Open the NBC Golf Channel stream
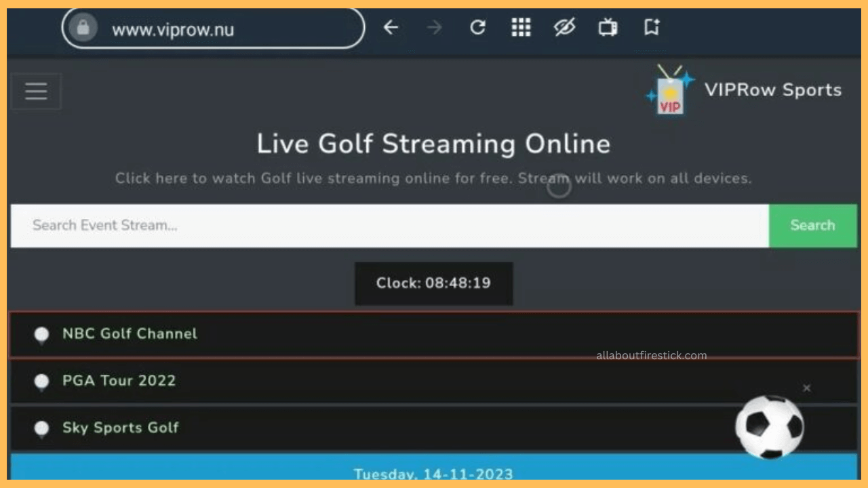The width and height of the screenshot is (868, 488). point(130,333)
